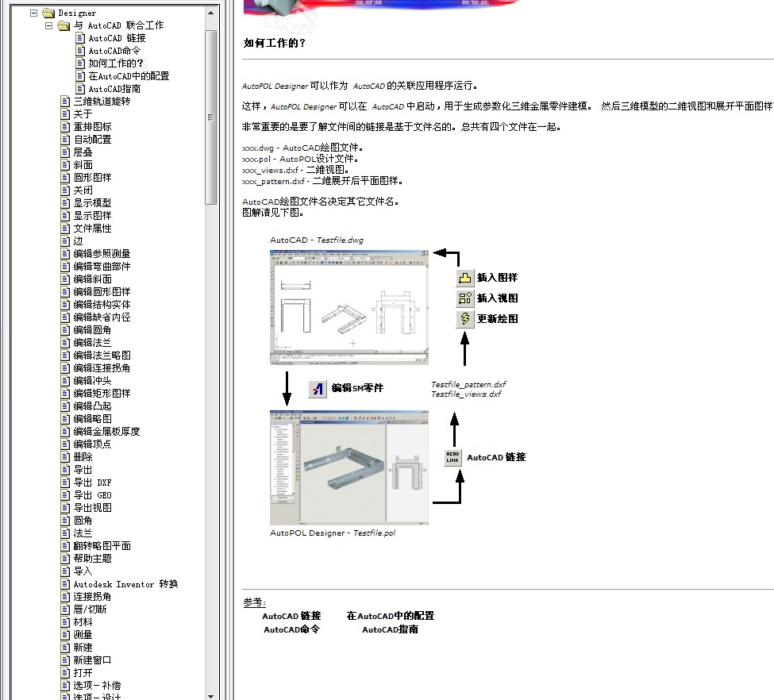Click the tree panel vertical scrollbar thumb
The height and width of the screenshot is (700, 774).
(211, 117)
